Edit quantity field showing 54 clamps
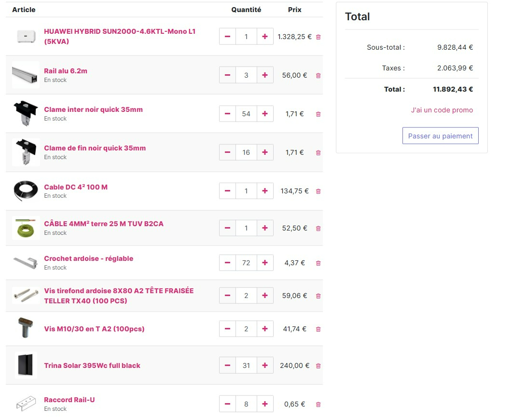512x420 pixels. click(x=246, y=114)
